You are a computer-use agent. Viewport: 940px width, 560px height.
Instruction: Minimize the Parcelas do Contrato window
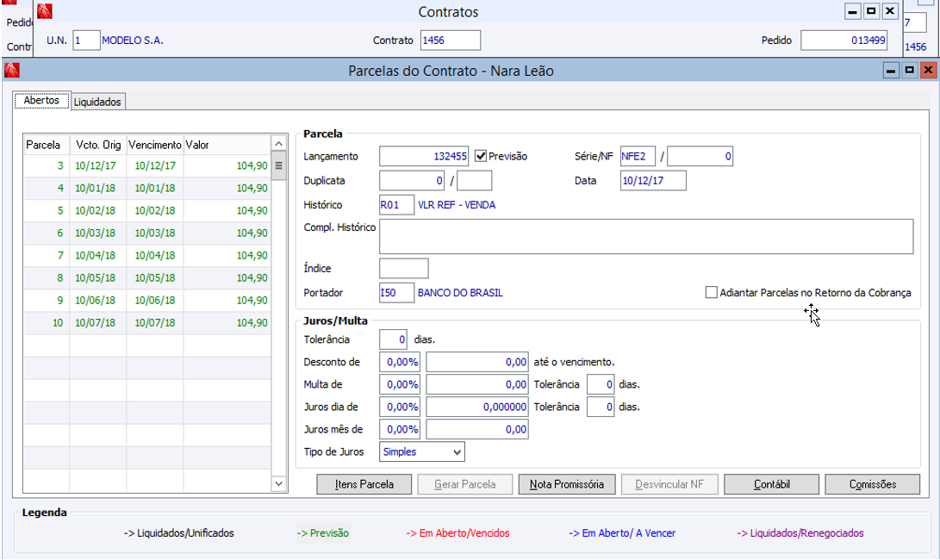click(x=891, y=71)
